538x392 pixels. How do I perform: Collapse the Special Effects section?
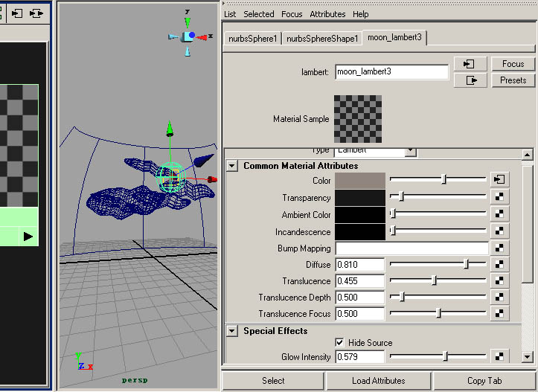click(x=232, y=331)
